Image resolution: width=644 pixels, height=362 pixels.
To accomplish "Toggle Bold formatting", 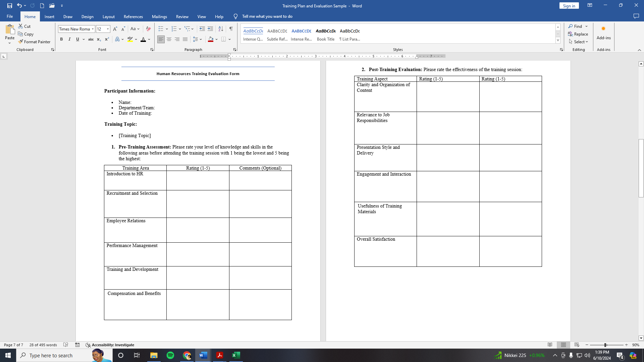I will click(61, 40).
